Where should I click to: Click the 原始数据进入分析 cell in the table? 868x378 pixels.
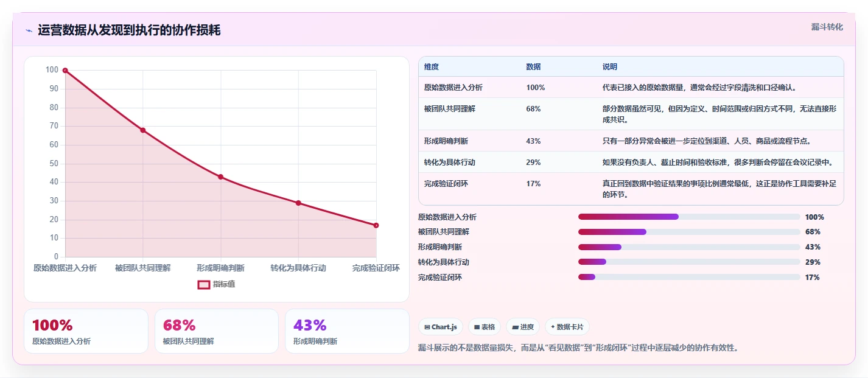[x=453, y=88]
